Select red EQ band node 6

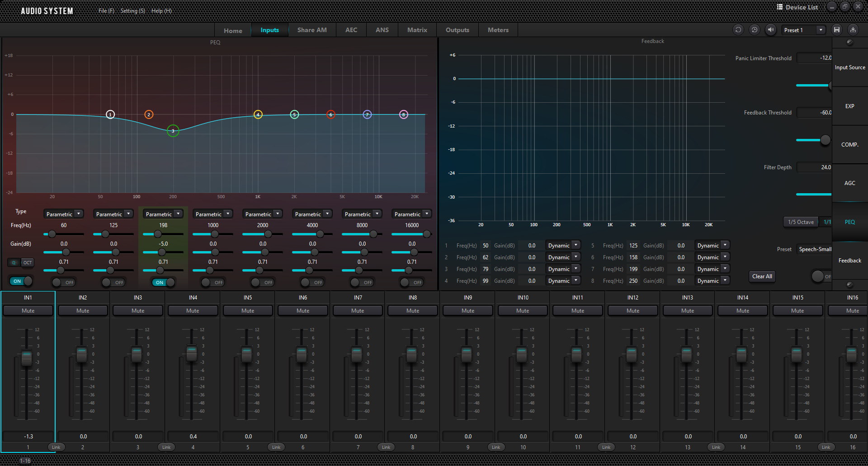(331, 114)
